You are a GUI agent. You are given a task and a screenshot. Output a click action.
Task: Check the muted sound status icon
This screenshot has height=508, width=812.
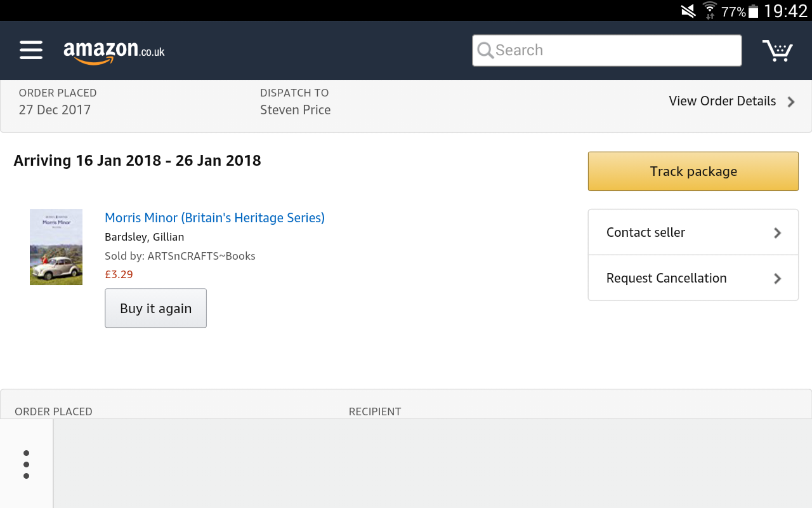tap(688, 11)
